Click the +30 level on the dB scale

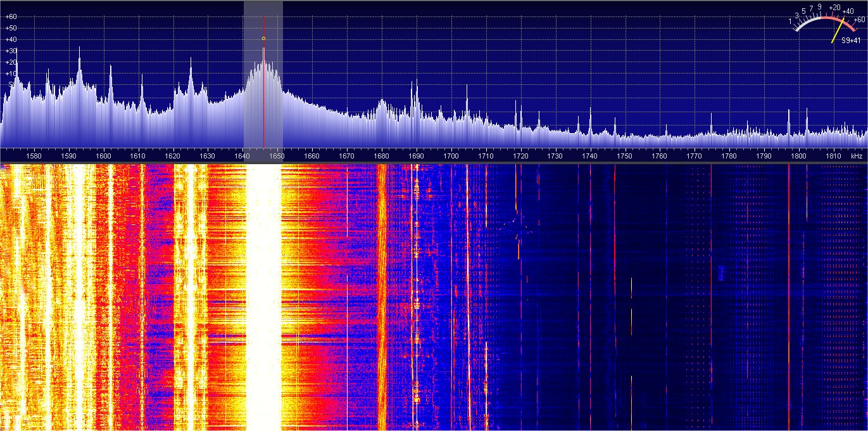pyautogui.click(x=11, y=51)
